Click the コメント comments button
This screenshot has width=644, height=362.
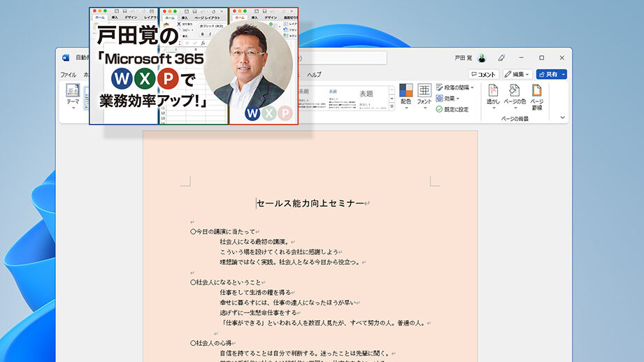pos(483,74)
